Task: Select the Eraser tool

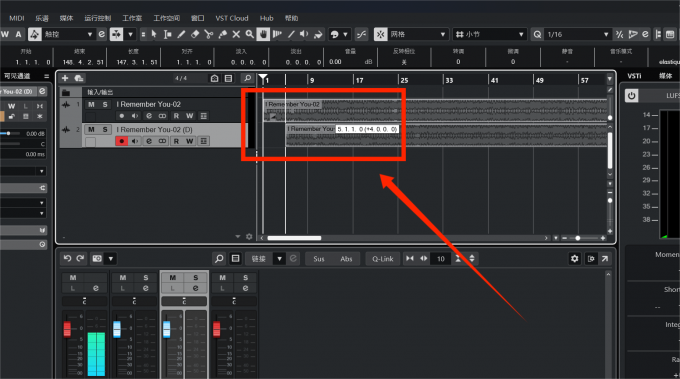Action: 195,34
